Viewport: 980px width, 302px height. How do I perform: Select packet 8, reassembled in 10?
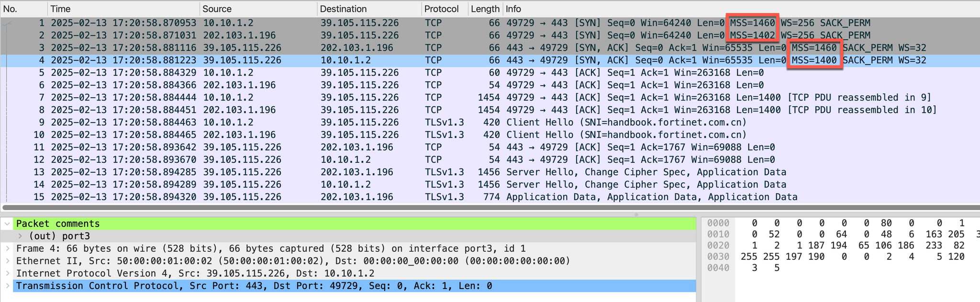click(x=490, y=110)
